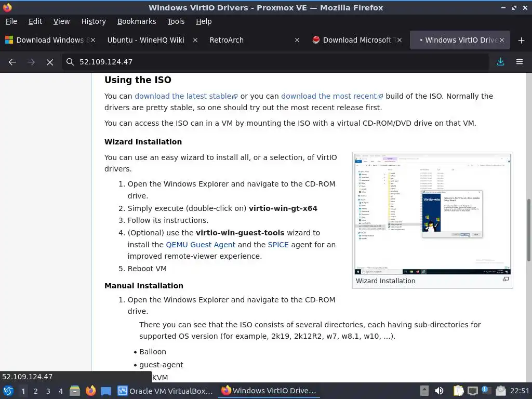Follow the 'download the most recent' link

tap(332, 96)
